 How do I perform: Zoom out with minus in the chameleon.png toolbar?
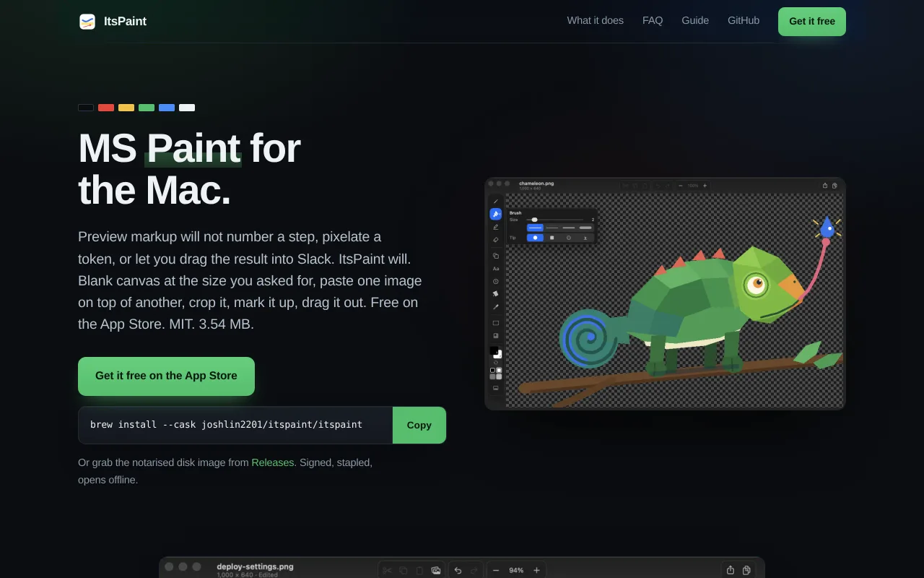(680, 186)
